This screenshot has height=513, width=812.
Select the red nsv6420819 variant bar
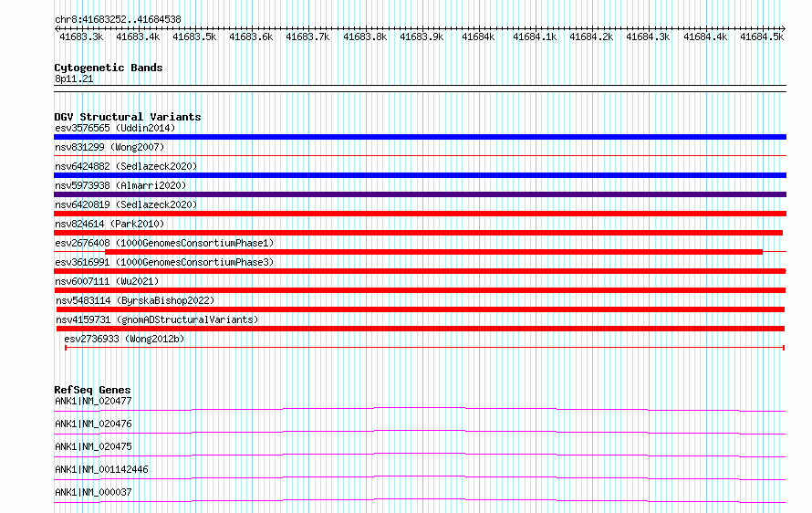[420, 214]
